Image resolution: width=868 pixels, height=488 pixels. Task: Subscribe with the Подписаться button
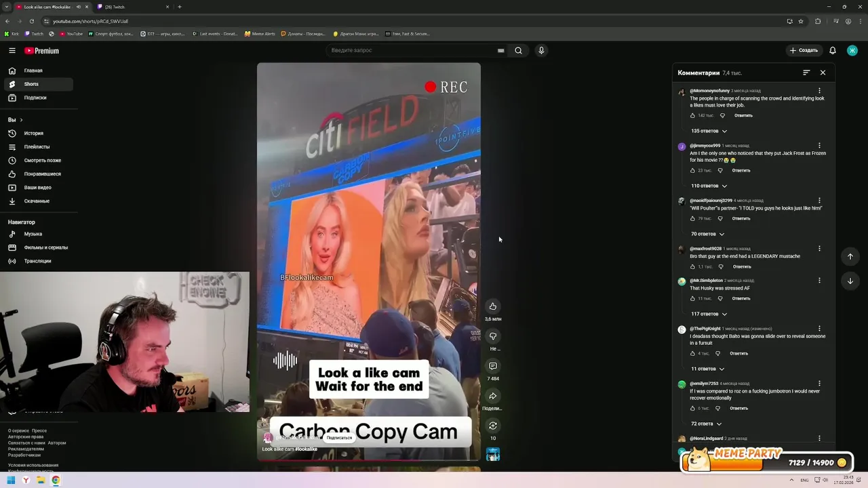coord(339,438)
